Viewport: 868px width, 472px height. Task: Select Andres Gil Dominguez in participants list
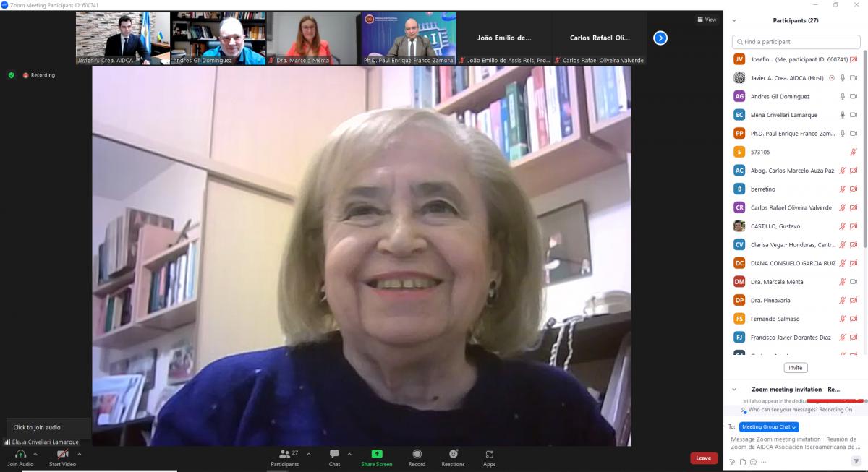pos(780,96)
